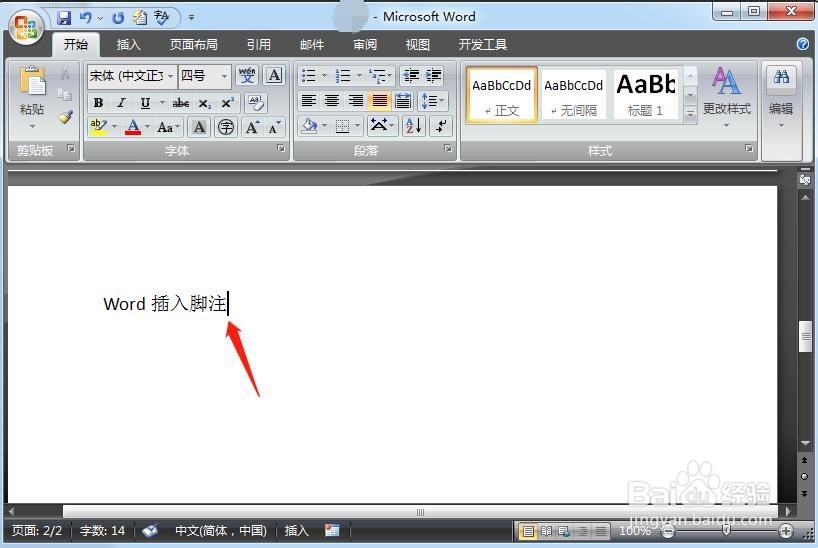The image size is (818, 548).
Task: Open font dialog launcher in 字体 group
Action: click(x=281, y=149)
